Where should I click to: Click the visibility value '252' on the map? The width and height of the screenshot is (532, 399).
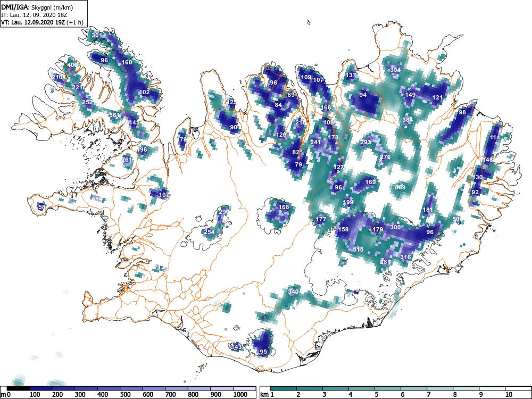(87, 102)
